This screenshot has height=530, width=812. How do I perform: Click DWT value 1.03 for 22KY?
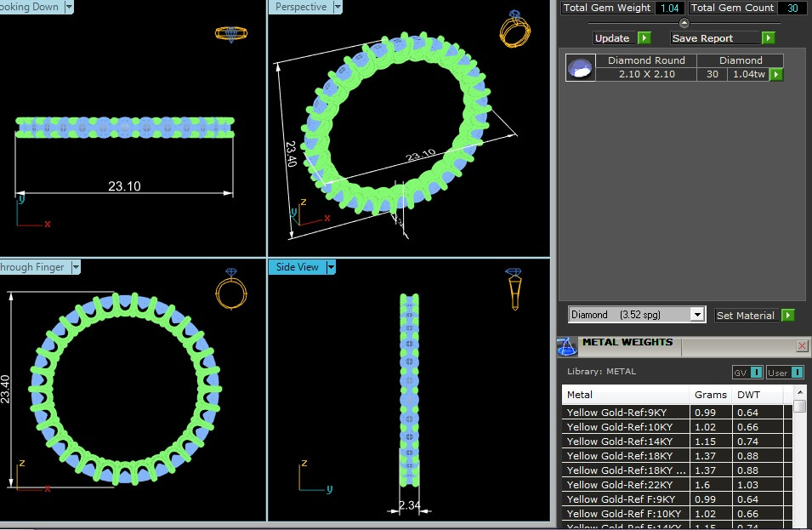[747, 485]
